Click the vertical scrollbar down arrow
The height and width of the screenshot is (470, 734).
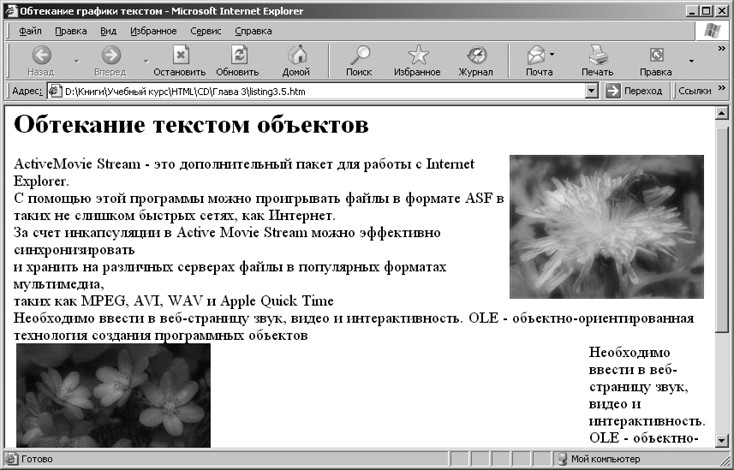click(724, 441)
